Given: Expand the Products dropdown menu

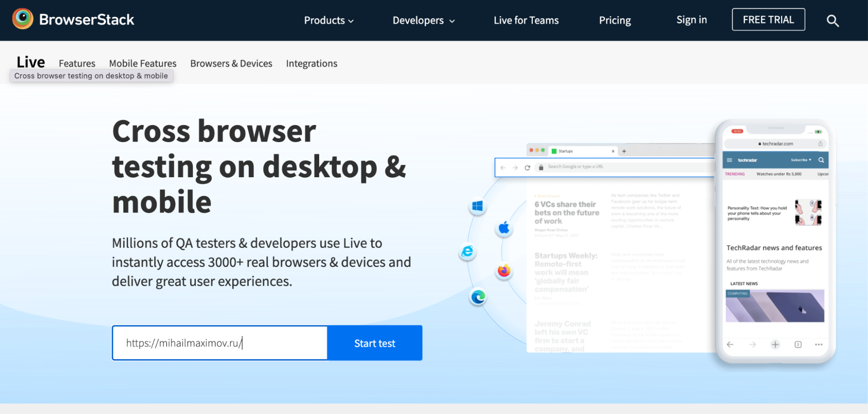Looking at the screenshot, I should 329,20.
